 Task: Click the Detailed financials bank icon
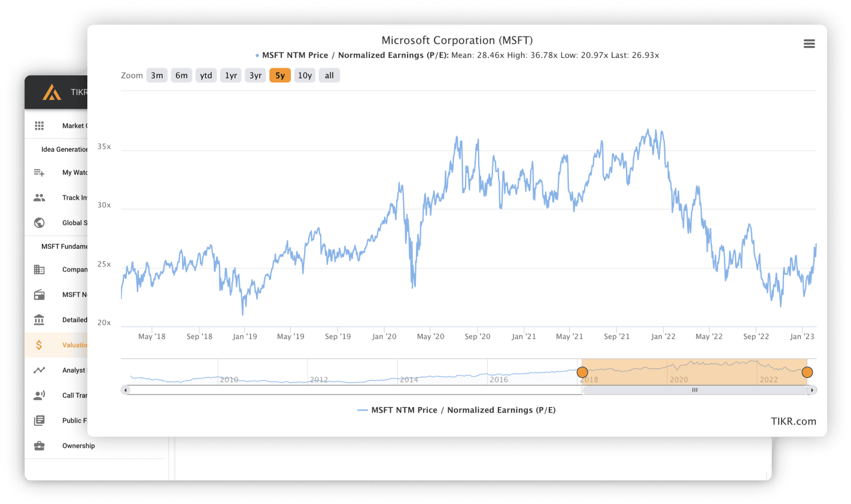(39, 320)
